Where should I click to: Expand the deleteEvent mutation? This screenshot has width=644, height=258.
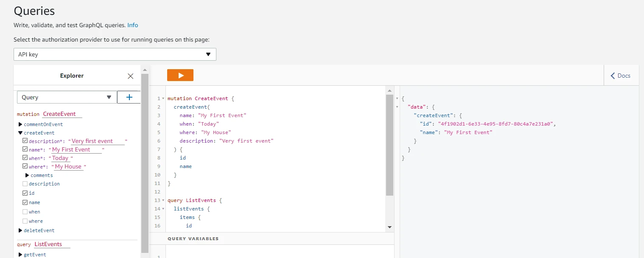click(20, 230)
